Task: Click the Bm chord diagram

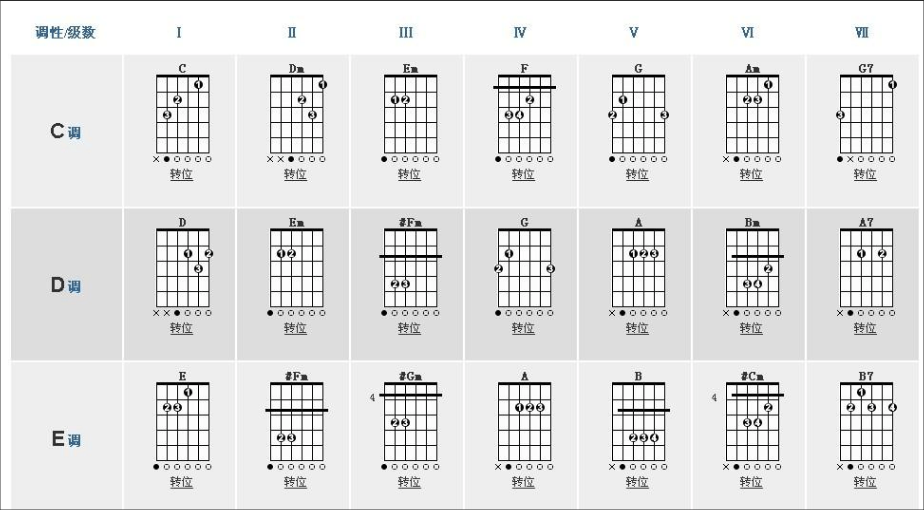Action: [752, 267]
